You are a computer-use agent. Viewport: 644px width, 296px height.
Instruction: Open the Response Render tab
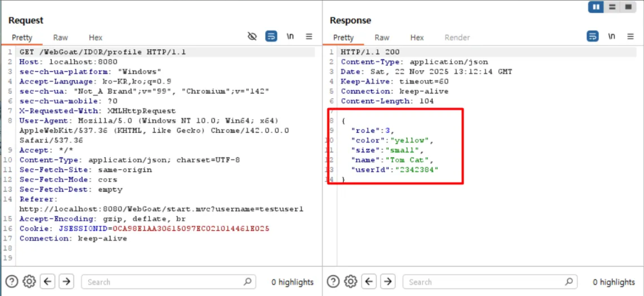457,37
